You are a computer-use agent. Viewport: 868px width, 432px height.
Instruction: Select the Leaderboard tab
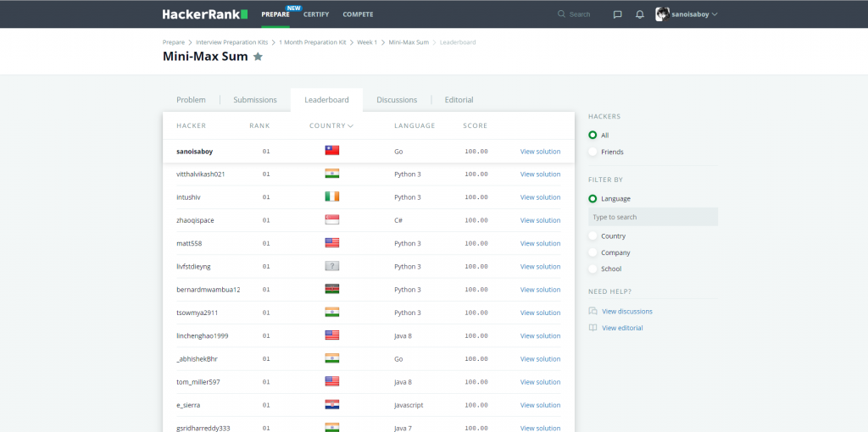point(326,100)
